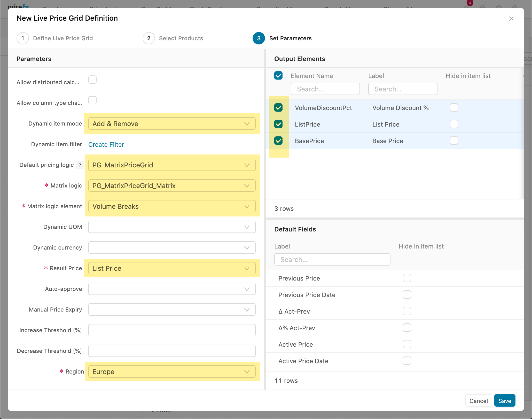This screenshot has height=419, width=532.
Task: Uncheck the VolumeDiscountPct row checkbox
Action: 278,108
